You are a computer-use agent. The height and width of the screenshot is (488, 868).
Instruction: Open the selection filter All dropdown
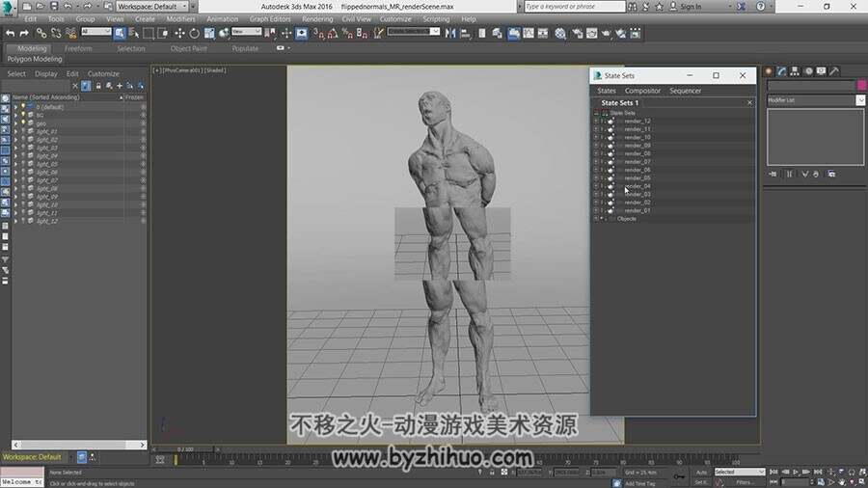tap(96, 32)
